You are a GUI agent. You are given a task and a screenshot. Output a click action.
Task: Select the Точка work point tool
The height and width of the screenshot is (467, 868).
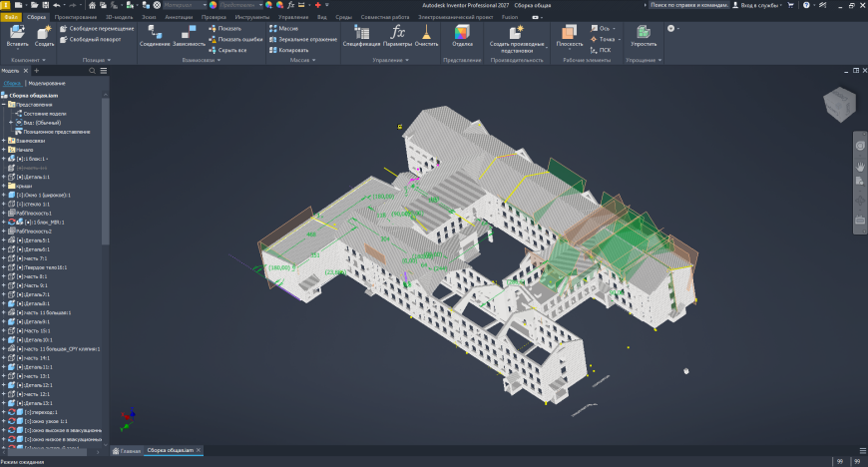(603, 39)
